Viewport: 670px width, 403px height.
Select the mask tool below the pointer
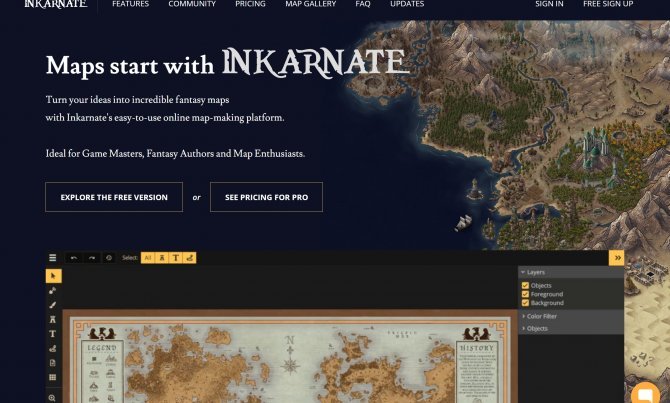point(53,291)
